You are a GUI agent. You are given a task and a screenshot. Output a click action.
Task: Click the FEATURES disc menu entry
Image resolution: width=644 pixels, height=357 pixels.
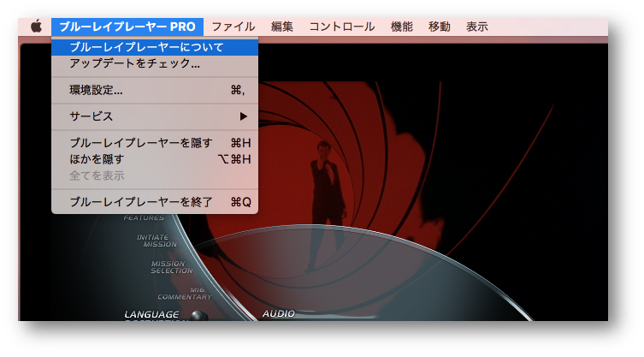pos(144,217)
